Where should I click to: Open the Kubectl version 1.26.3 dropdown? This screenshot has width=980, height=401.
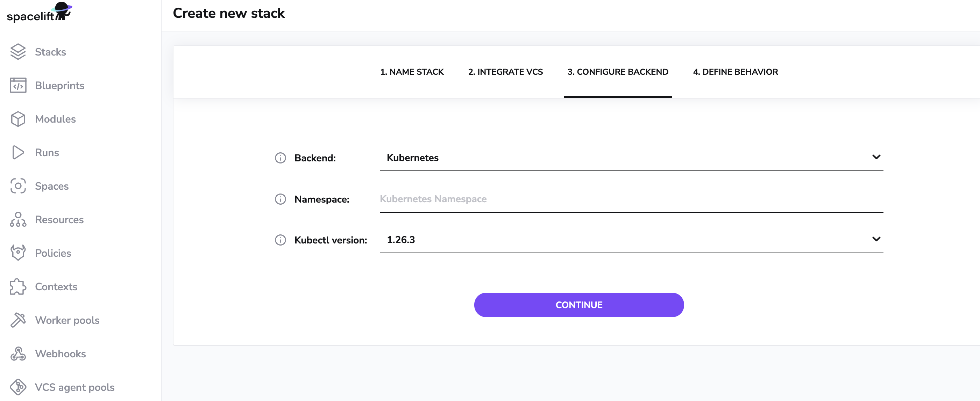click(x=631, y=240)
